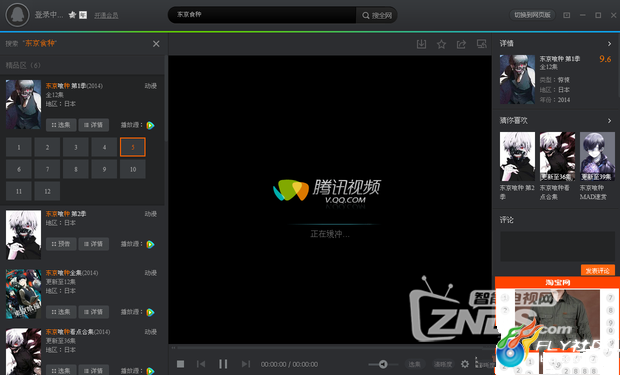This screenshot has width=620, height=375.
Task: Click the search input field containing 东京食种
Action: [263, 15]
